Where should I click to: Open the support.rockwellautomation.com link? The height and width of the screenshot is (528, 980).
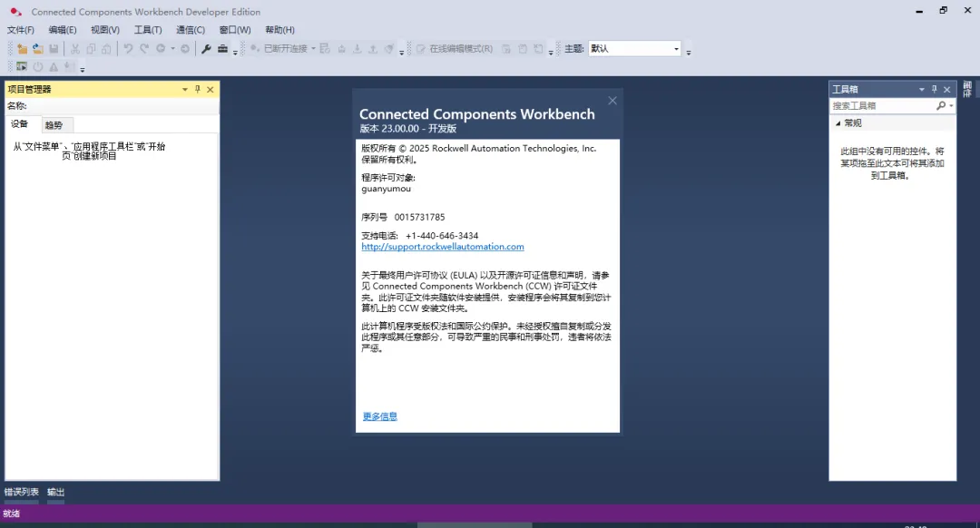443,247
